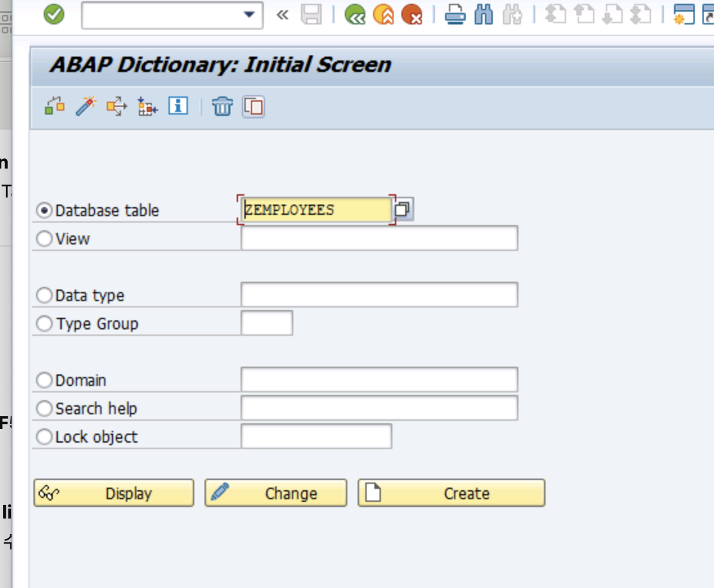Click the Create button
The image size is (714, 588).
[452, 493]
